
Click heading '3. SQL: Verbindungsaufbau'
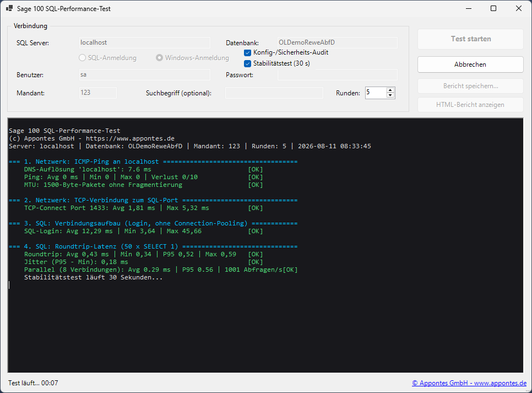tap(153, 223)
